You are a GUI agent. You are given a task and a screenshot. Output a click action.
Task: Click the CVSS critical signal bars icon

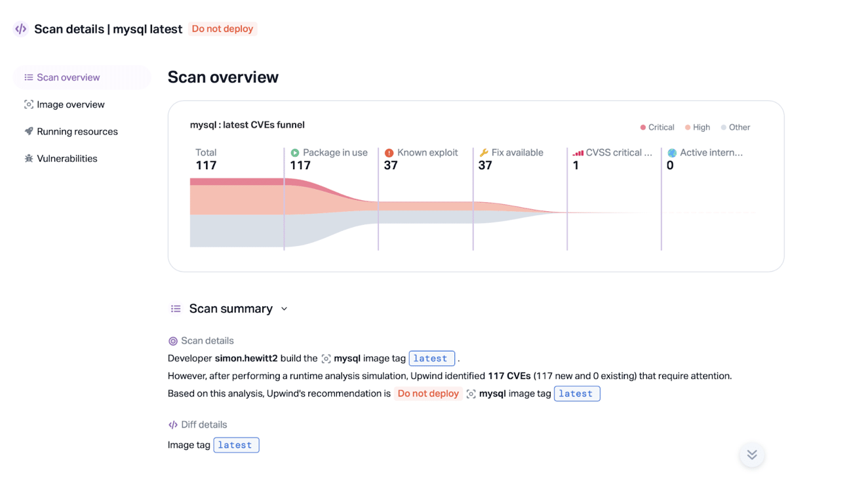click(x=578, y=153)
